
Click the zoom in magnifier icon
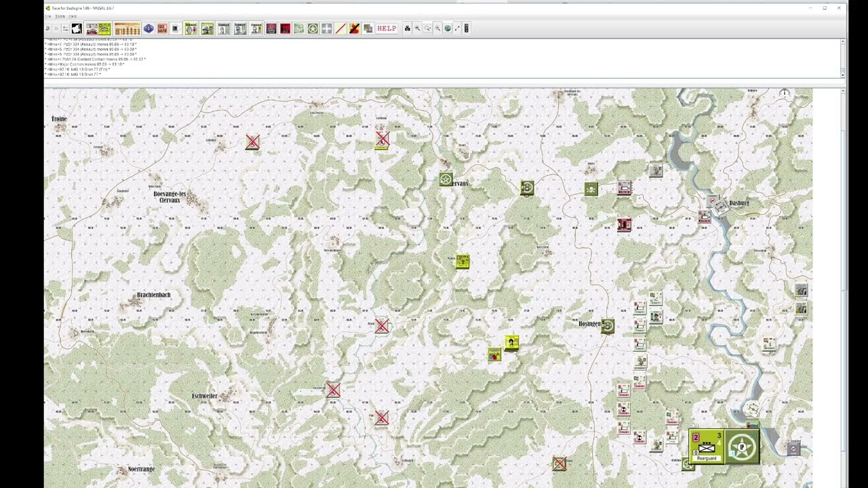tap(417, 28)
